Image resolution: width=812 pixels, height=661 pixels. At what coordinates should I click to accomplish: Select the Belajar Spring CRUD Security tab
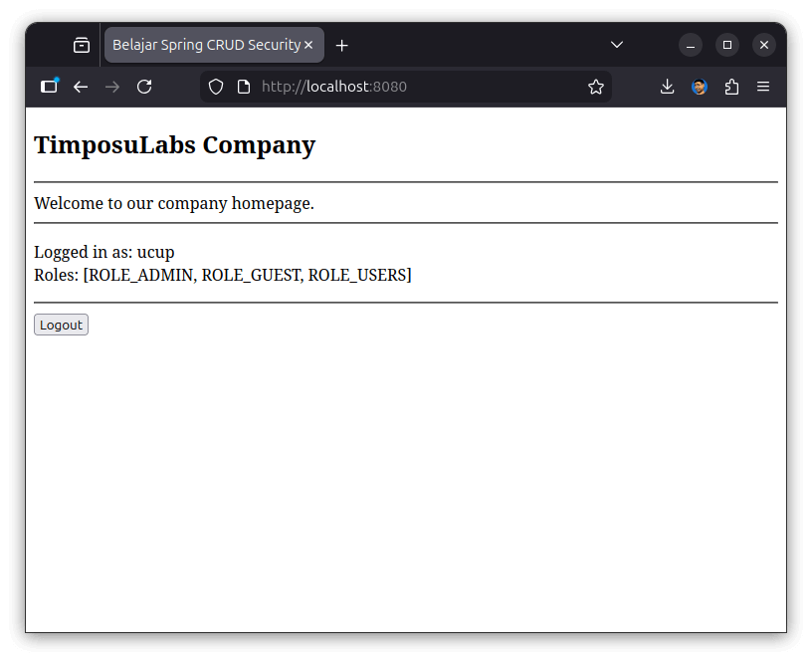pos(206,45)
